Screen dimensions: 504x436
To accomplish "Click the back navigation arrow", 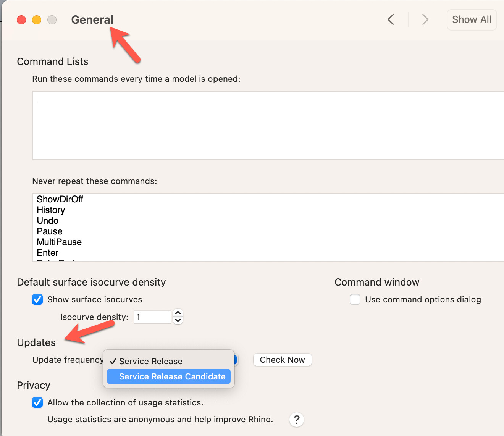I will (x=391, y=19).
